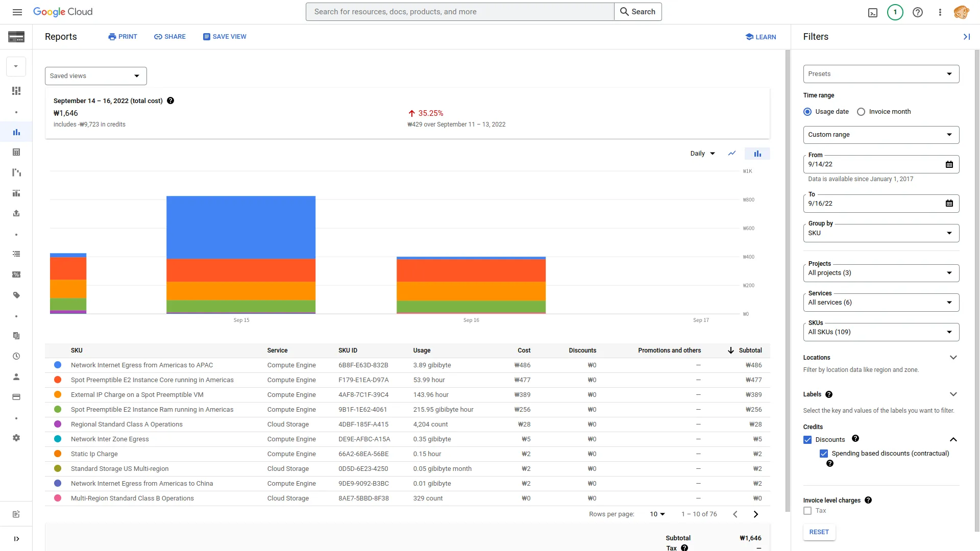Change rows per page from 10
This screenshot has width=980, height=551.
[657, 514]
